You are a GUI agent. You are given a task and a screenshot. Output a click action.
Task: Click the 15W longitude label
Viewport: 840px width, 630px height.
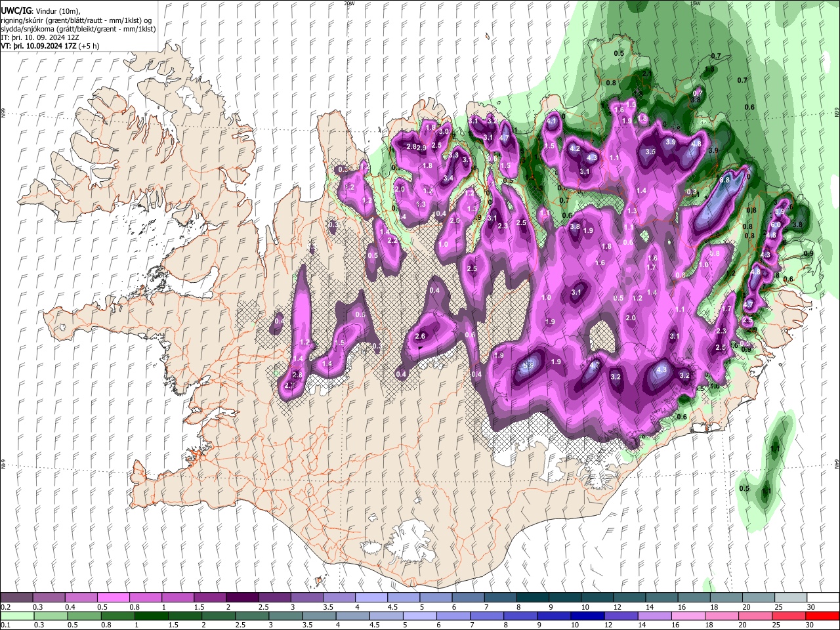(x=695, y=3)
